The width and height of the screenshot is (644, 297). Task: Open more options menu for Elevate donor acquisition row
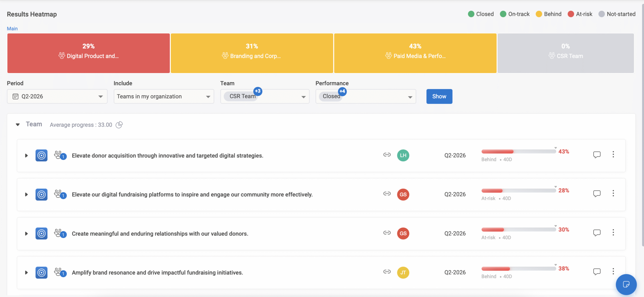coord(613,154)
